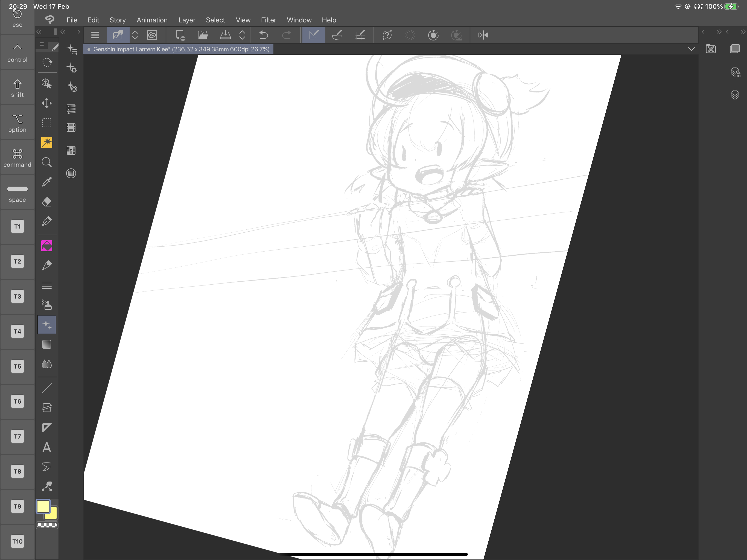The width and height of the screenshot is (747, 560).
Task: Select the Auto select magic wand tool
Action: pos(46,142)
